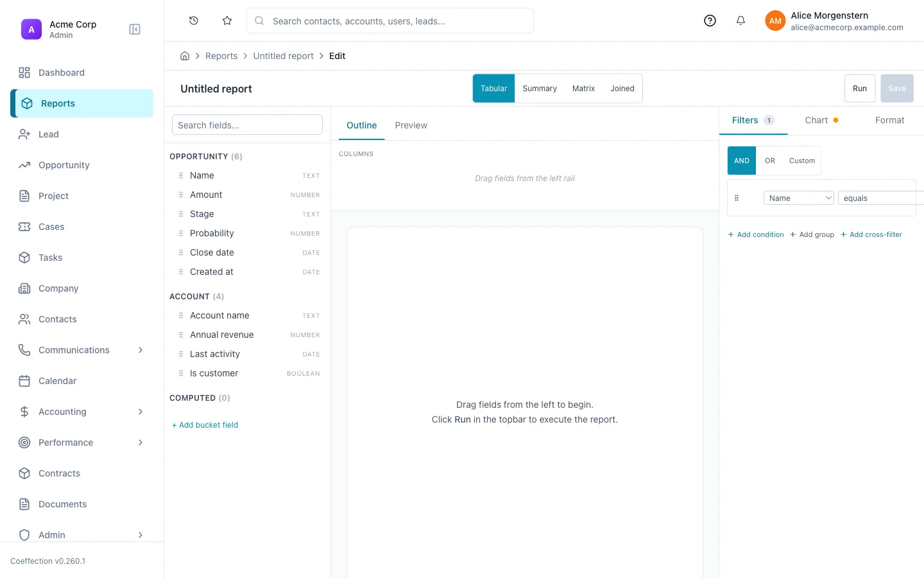This screenshot has height=578, width=924.
Task: Click Add group link
Action: [x=812, y=234]
